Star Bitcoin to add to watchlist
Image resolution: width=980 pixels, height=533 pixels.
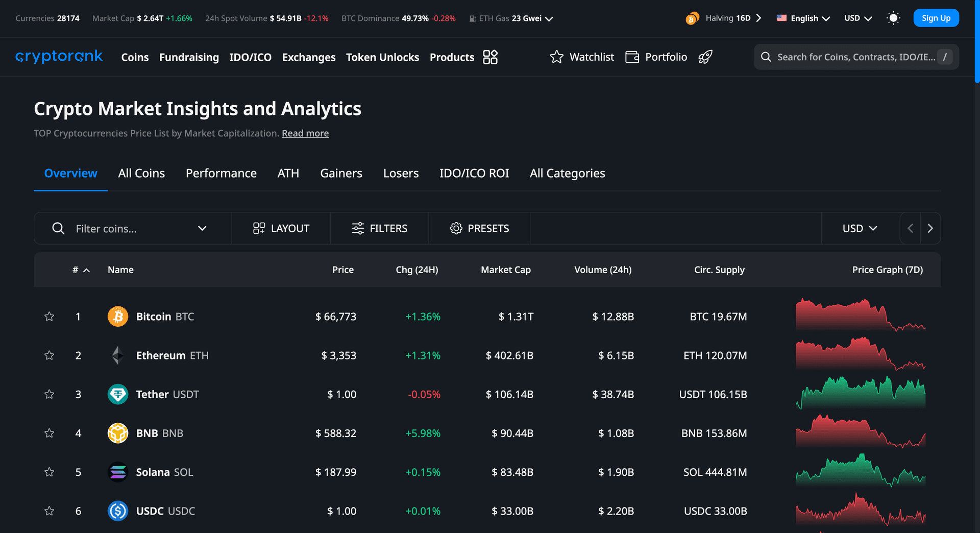tap(49, 317)
